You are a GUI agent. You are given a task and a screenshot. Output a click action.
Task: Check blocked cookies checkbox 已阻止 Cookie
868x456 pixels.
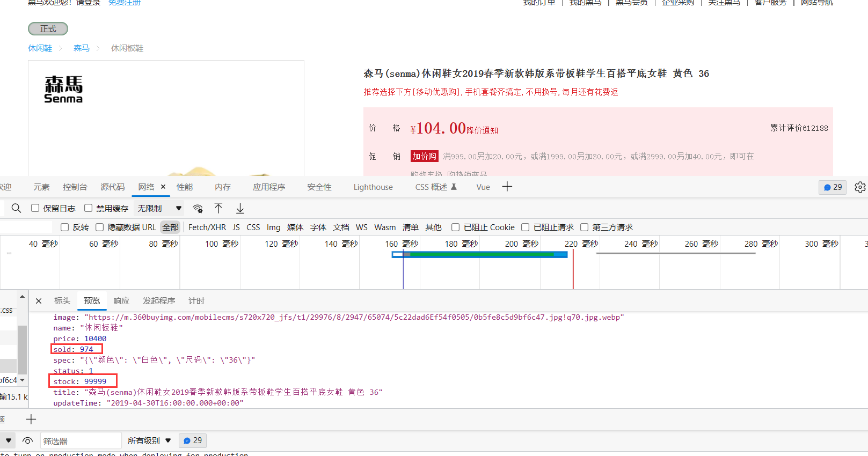click(456, 227)
